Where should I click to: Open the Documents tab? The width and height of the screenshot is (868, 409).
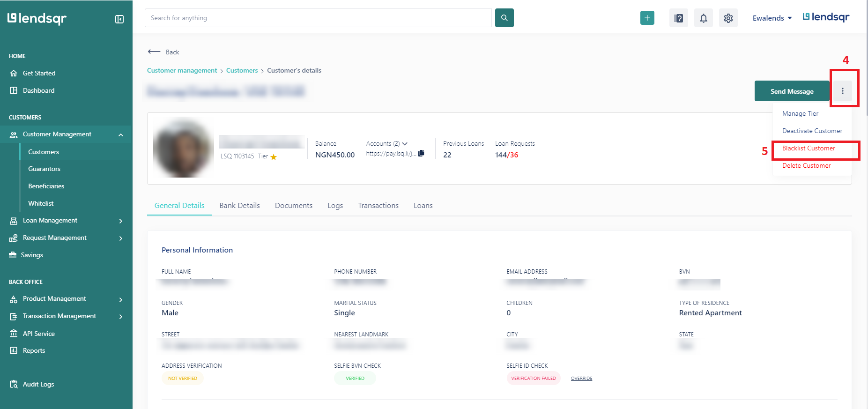coord(294,205)
